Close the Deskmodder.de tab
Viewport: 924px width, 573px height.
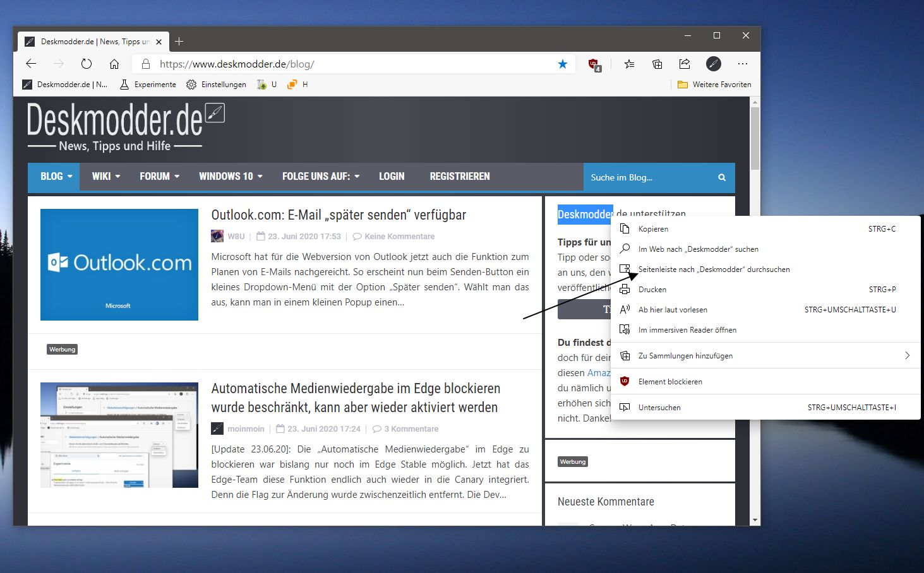[x=159, y=42]
